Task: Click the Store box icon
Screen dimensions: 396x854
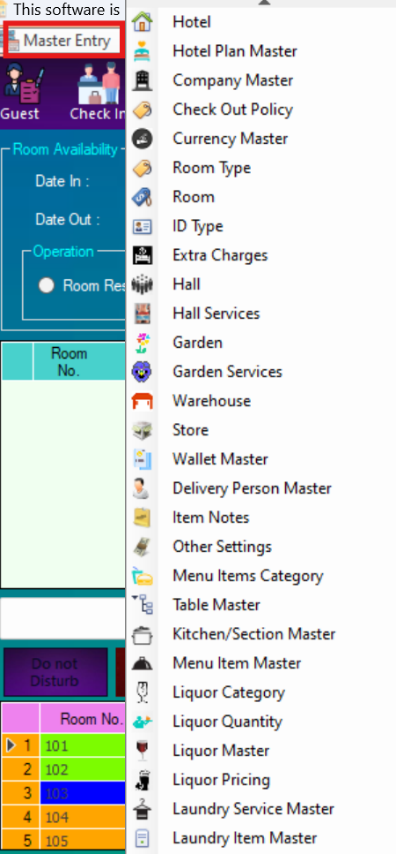Action: click(142, 430)
